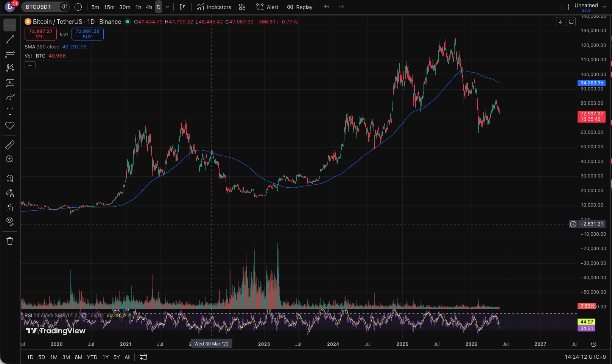Open the heart favorites icons tool

[x=10, y=126]
